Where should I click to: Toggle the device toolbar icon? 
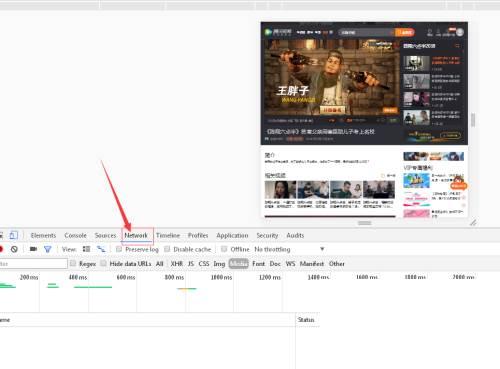tap(14, 235)
